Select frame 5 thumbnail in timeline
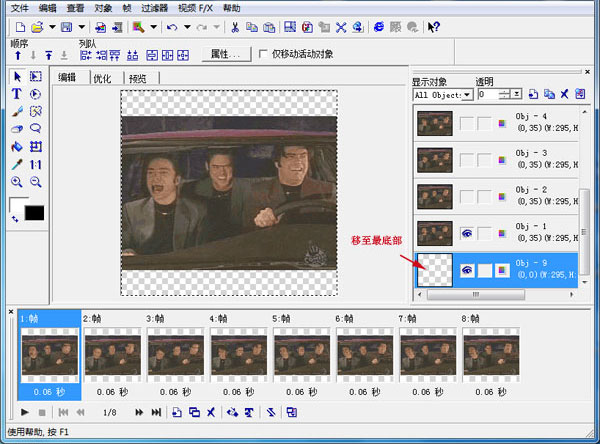This screenshot has height=444, width=600. point(302,355)
